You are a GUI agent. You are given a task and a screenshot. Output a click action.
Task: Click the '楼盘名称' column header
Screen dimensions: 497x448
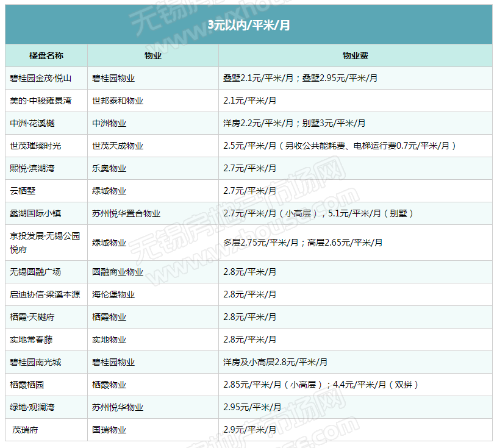46,55
